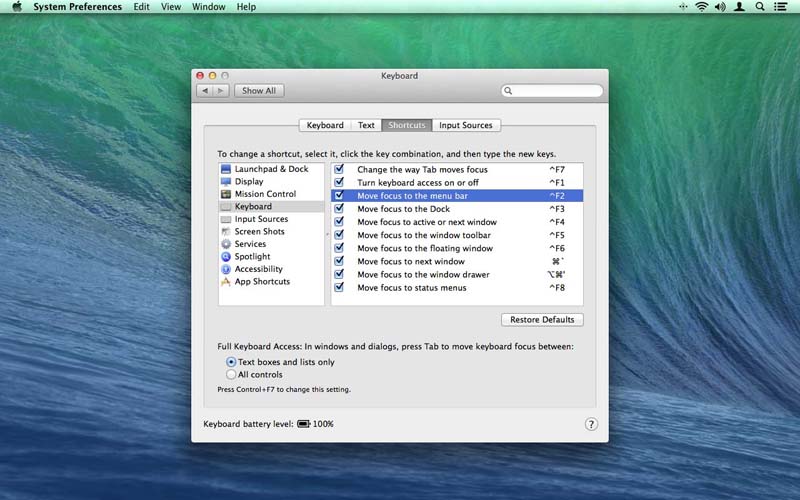Click the user account icon

pyautogui.click(x=739, y=7)
